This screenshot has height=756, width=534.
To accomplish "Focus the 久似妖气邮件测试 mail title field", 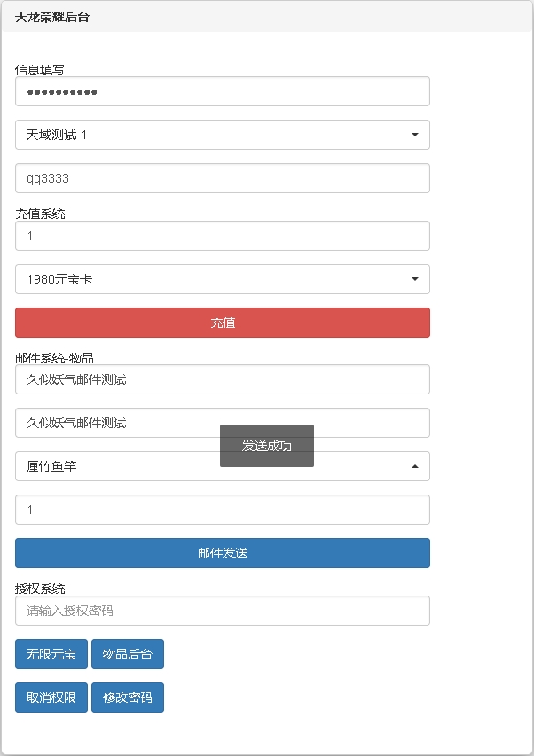I will click(222, 378).
